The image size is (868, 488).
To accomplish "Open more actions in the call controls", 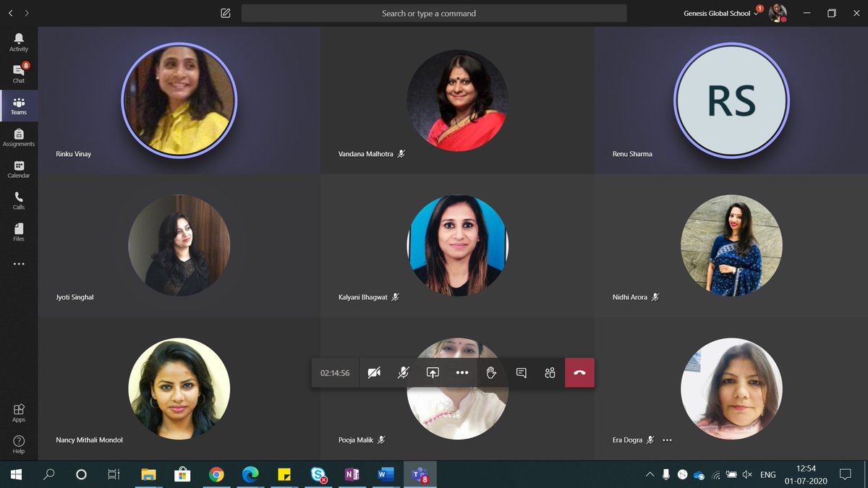I will [x=462, y=372].
